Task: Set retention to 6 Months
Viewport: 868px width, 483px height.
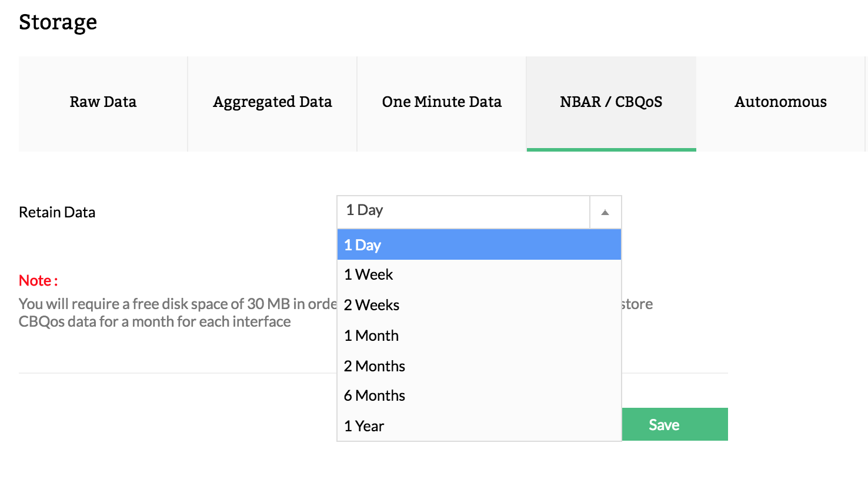Action: pyautogui.click(x=479, y=395)
